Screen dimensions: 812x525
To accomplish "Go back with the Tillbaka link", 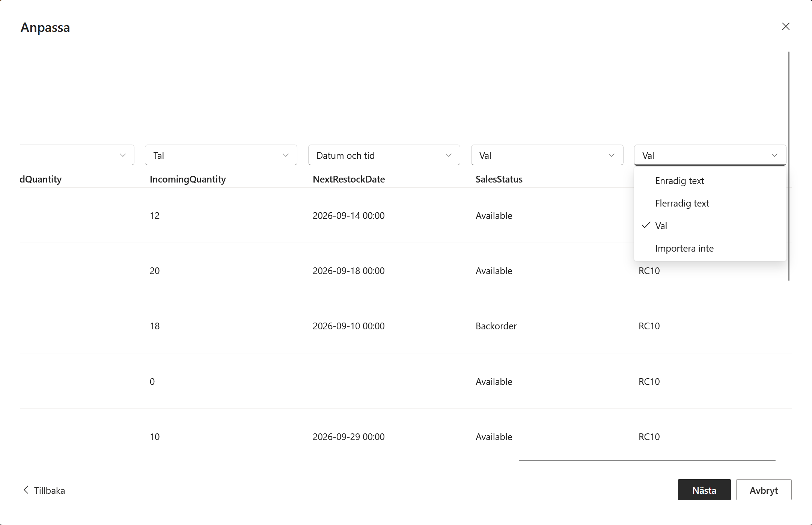I will click(49, 490).
